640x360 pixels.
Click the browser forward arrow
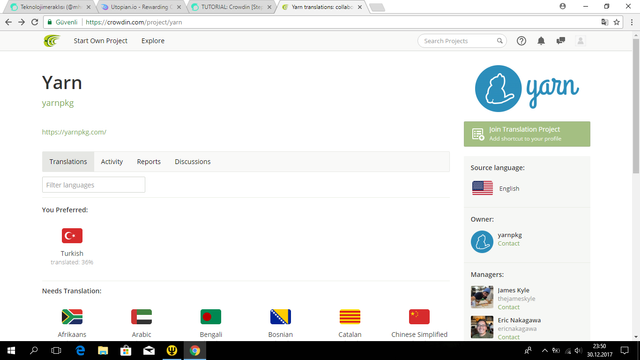point(21,22)
